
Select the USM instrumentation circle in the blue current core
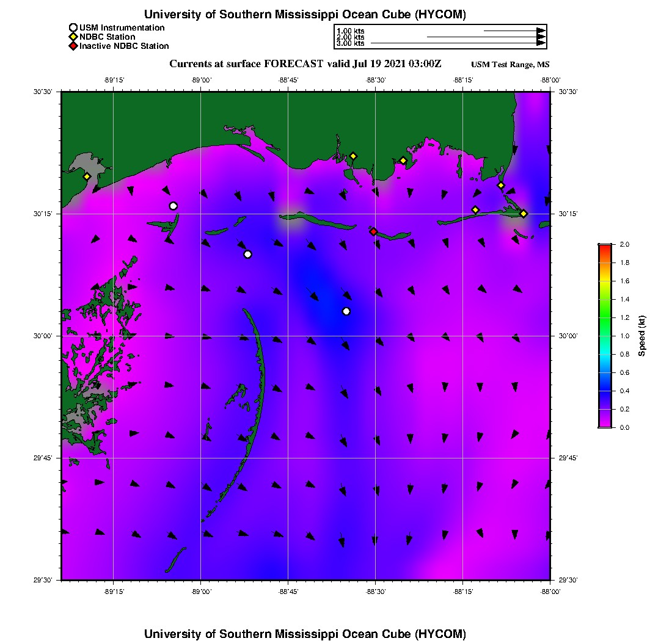pyautogui.click(x=346, y=311)
